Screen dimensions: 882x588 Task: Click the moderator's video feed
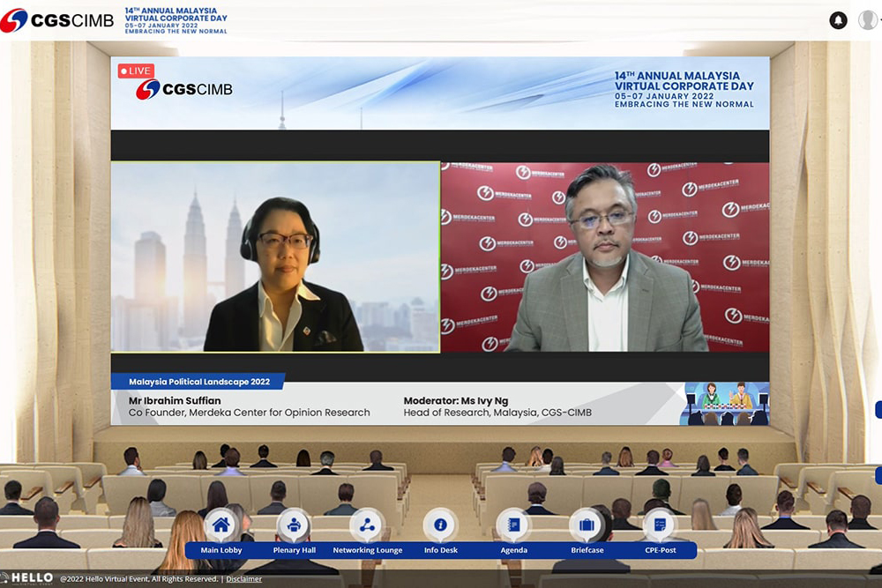point(275,257)
